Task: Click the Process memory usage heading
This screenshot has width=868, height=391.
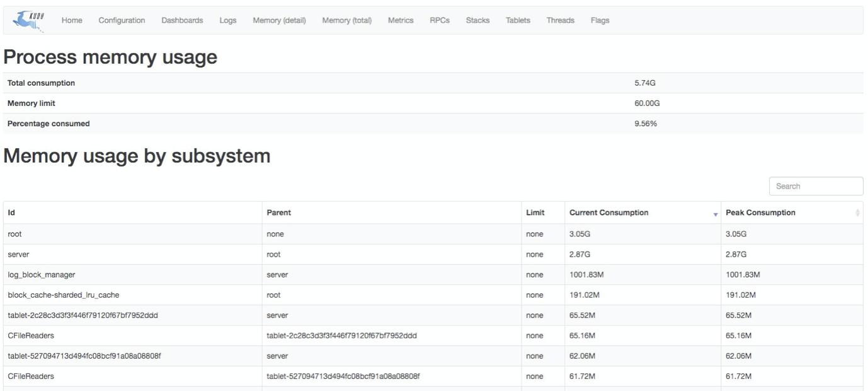Action: (111, 57)
